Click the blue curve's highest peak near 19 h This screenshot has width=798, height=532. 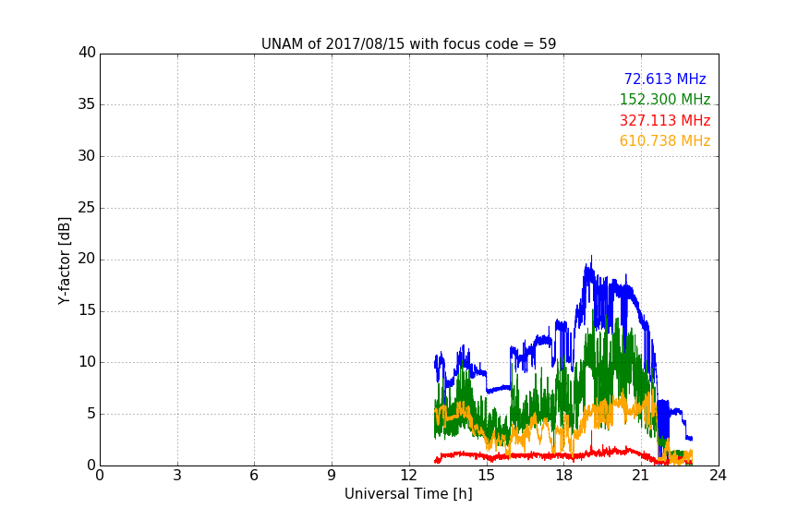591,257
